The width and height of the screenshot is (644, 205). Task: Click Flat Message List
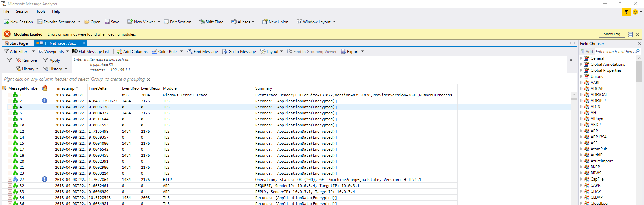(91, 51)
